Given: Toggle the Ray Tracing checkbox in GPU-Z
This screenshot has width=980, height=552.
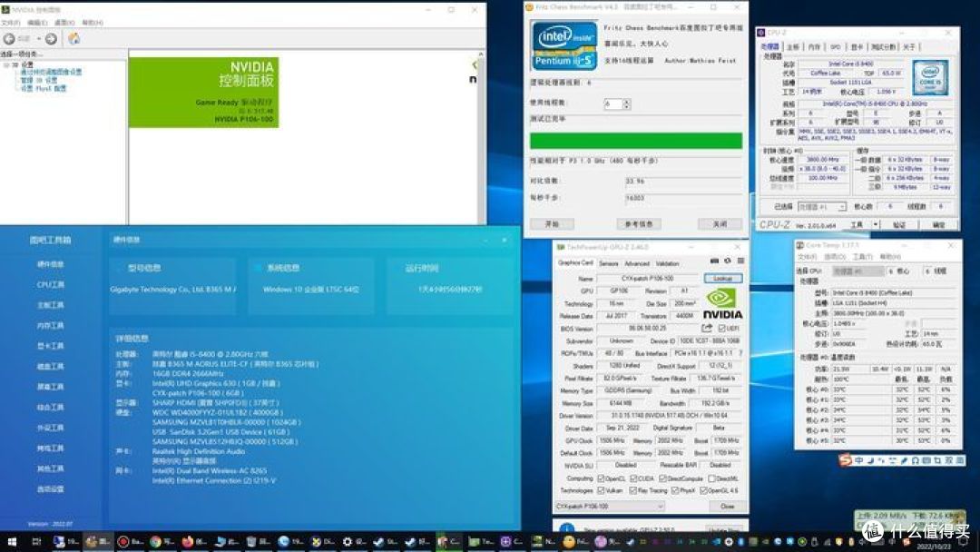Looking at the screenshot, I should 633,491.
